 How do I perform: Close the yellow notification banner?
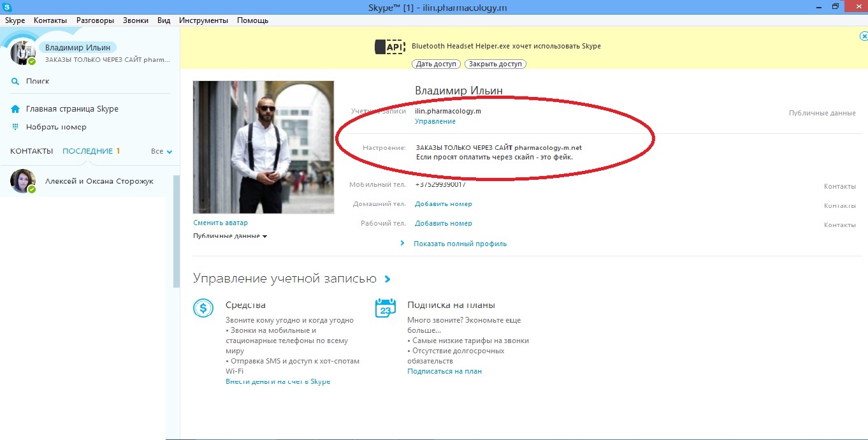(x=864, y=37)
